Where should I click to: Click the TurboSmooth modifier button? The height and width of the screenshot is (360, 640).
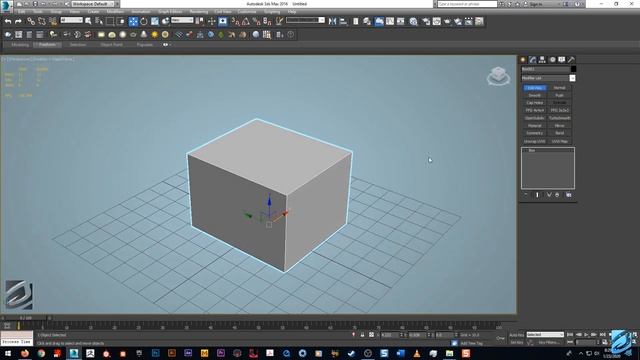(560, 118)
